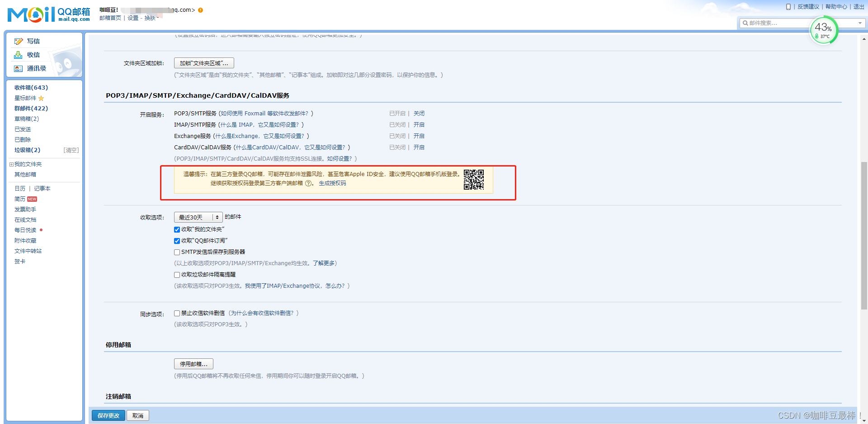This screenshot has height=424, width=868.
Task: Click the vertical scrollbar thumb
Action: click(864, 235)
